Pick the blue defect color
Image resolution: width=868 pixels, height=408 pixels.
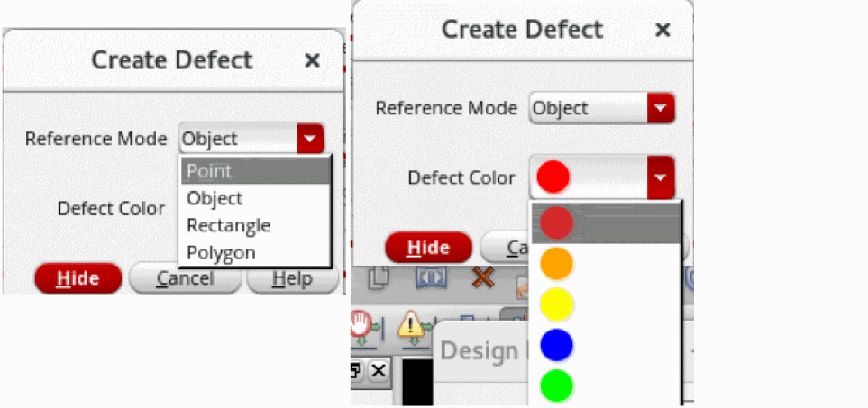[556, 345]
